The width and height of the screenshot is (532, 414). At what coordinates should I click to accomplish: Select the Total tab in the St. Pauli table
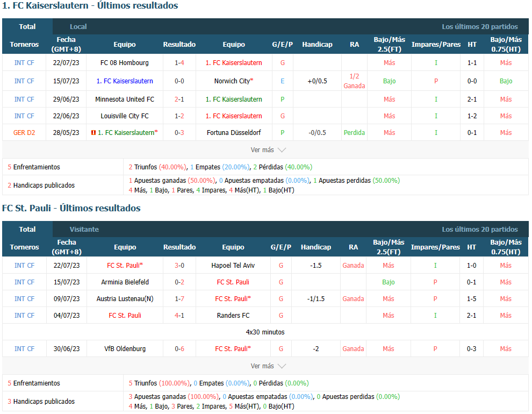(x=27, y=229)
